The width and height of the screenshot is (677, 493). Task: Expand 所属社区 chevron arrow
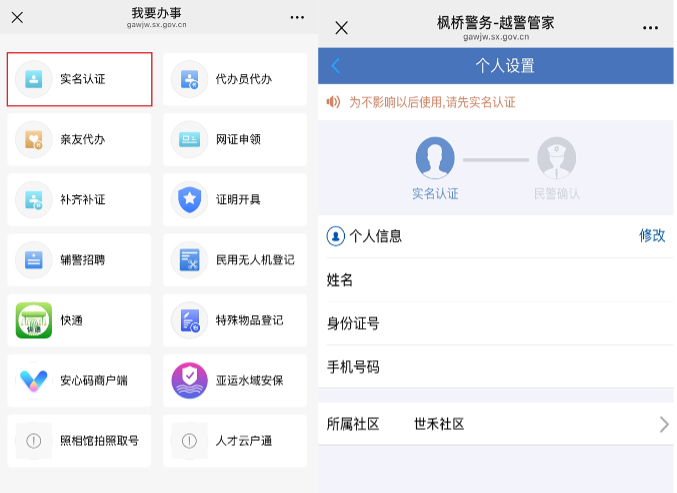point(663,425)
